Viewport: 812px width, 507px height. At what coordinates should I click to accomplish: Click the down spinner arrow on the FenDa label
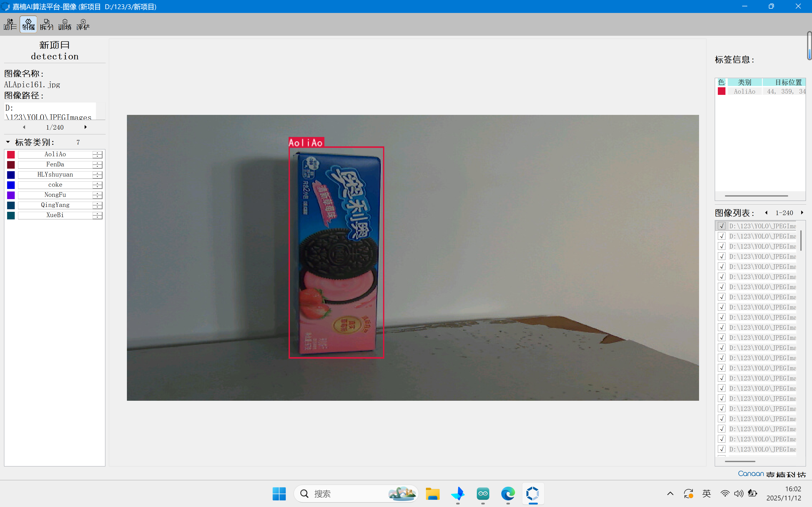[x=97, y=166]
